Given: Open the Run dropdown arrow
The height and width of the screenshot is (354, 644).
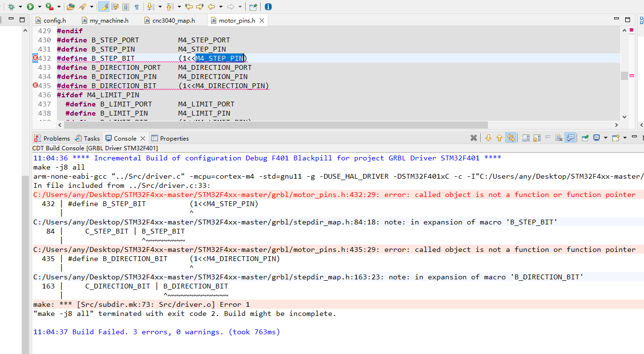Looking at the screenshot, I should point(39,7).
